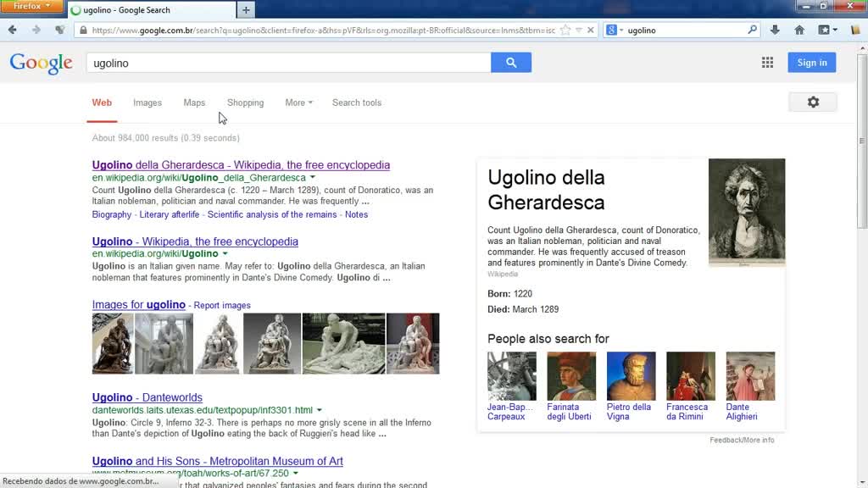Select the Web search tab

[102, 103]
